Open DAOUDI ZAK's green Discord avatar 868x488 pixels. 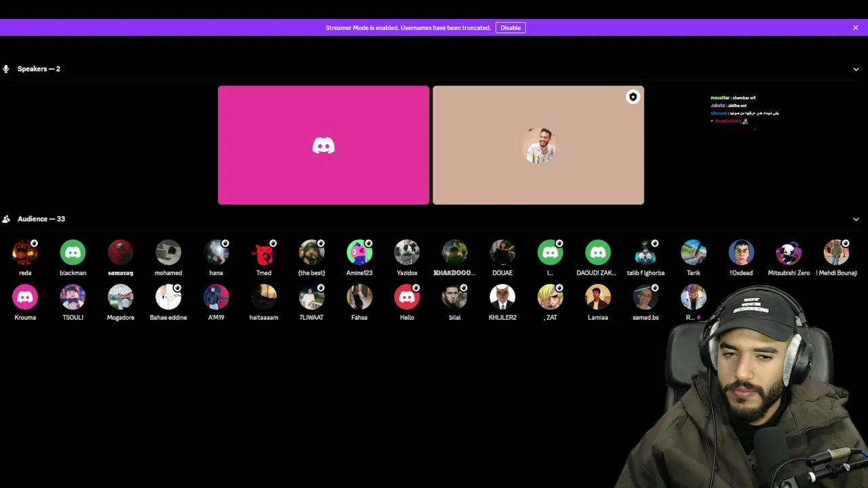tap(597, 253)
